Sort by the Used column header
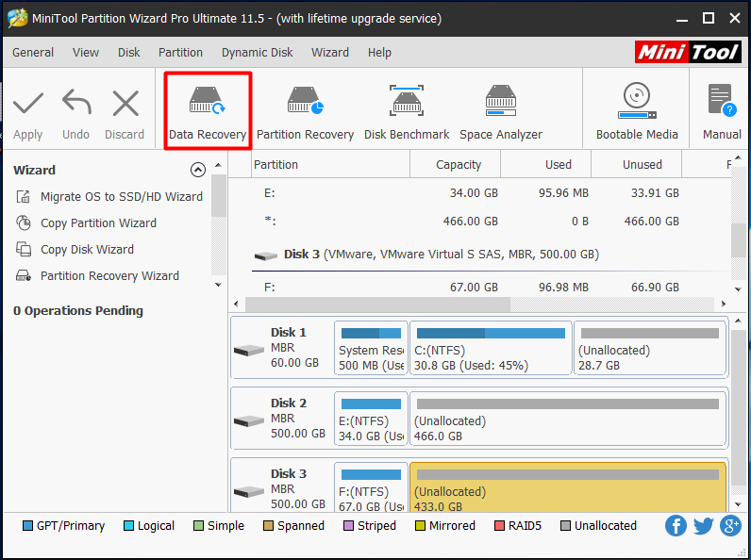The image size is (751, 560). pos(546,164)
